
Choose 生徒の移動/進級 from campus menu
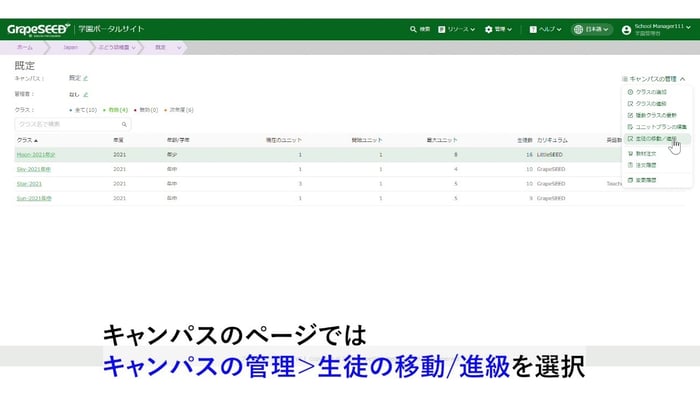pos(656,139)
